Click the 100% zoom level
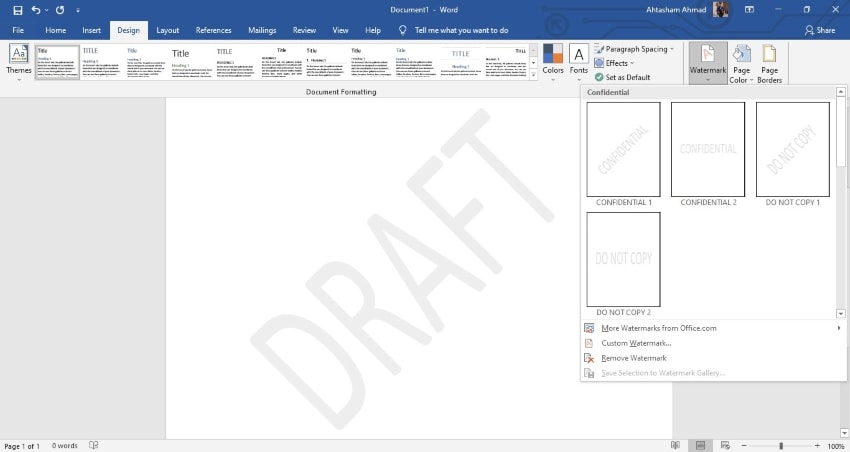 836,446
